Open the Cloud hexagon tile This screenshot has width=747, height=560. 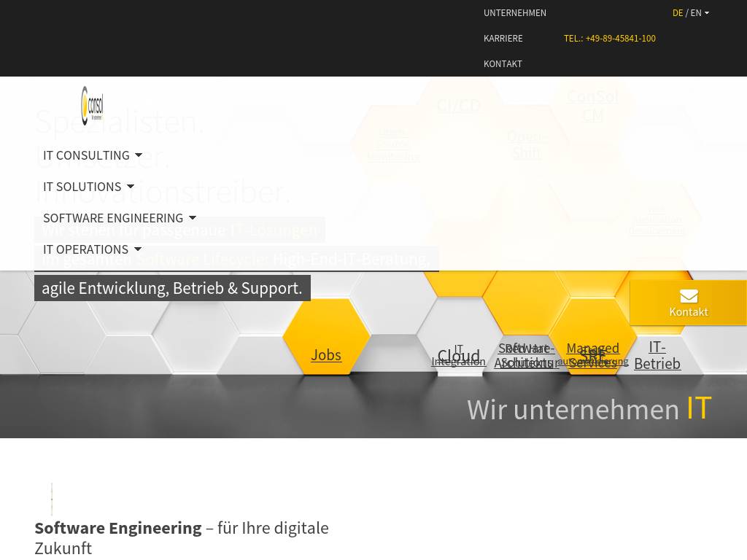tap(458, 357)
